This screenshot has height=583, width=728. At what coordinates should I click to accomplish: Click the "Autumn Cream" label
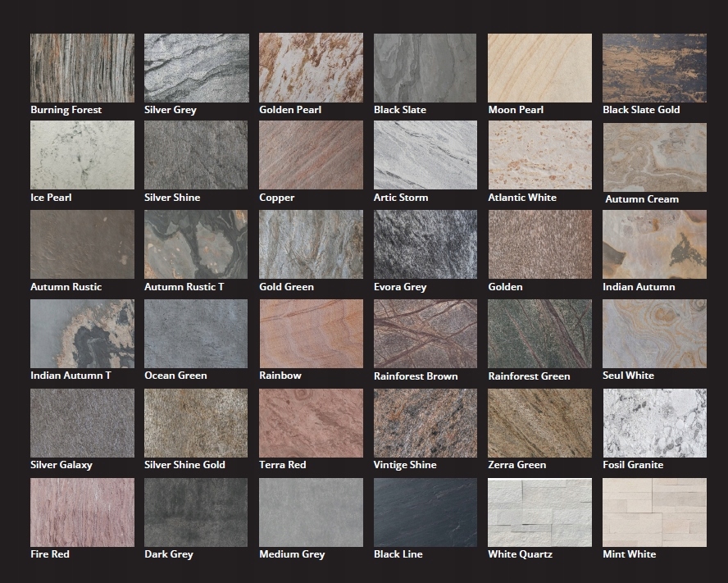point(642,199)
